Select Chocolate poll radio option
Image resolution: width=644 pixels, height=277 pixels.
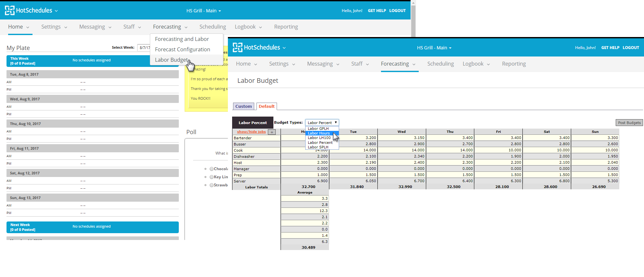click(212, 169)
